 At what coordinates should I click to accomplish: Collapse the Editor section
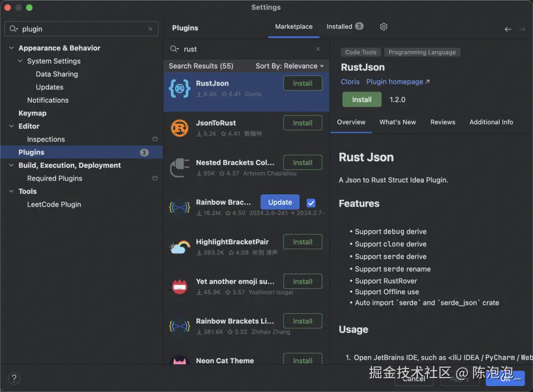pyautogui.click(x=11, y=126)
